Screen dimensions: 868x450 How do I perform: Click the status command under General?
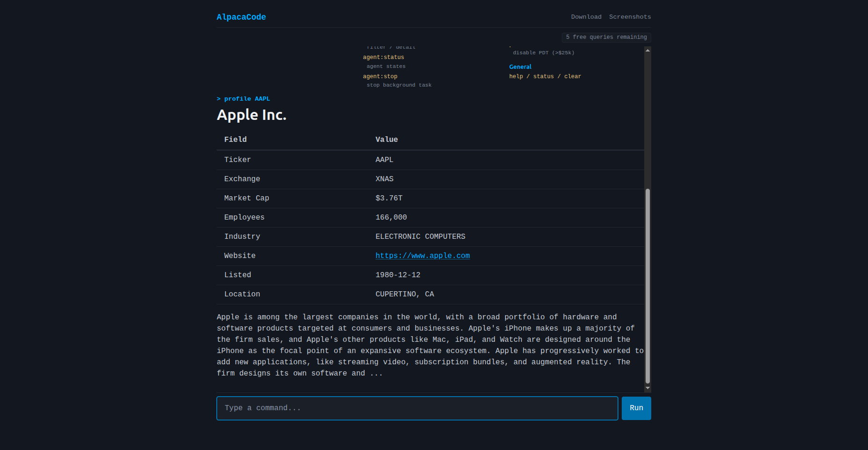coord(543,76)
